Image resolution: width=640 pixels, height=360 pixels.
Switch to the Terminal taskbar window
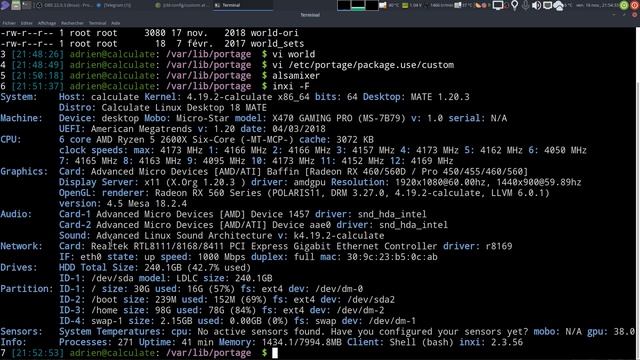coord(243,5)
